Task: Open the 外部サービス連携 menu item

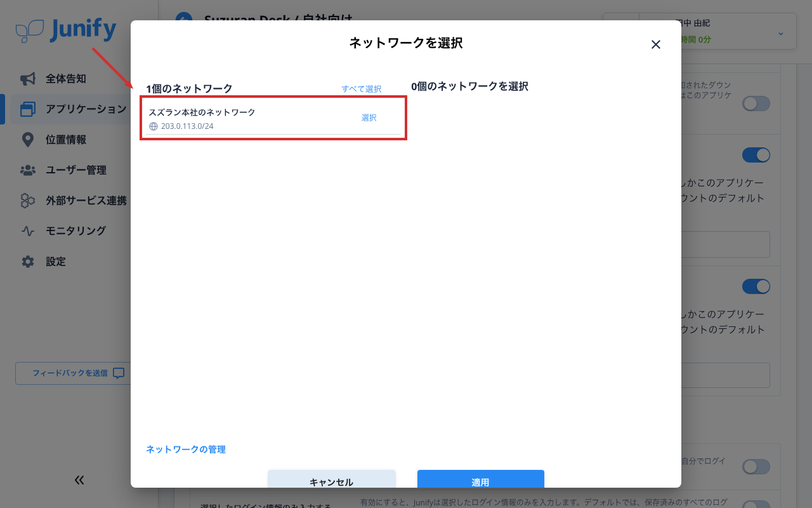Action: [86, 201]
